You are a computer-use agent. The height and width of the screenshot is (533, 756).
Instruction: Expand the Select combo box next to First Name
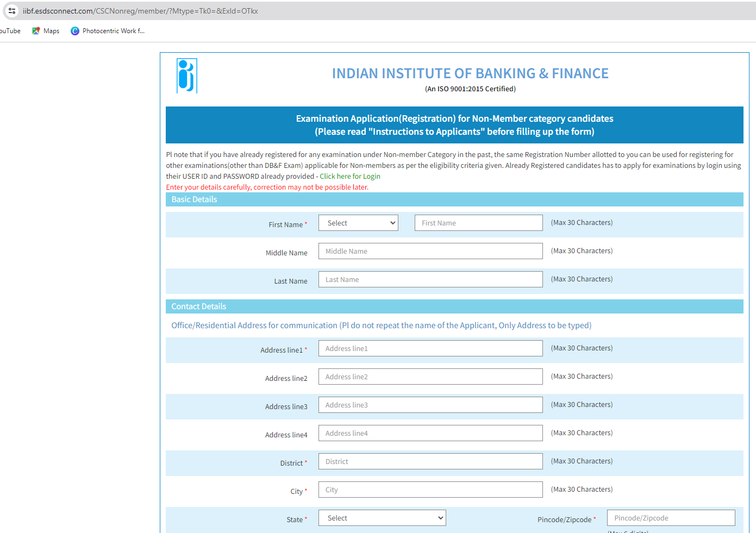(x=358, y=222)
